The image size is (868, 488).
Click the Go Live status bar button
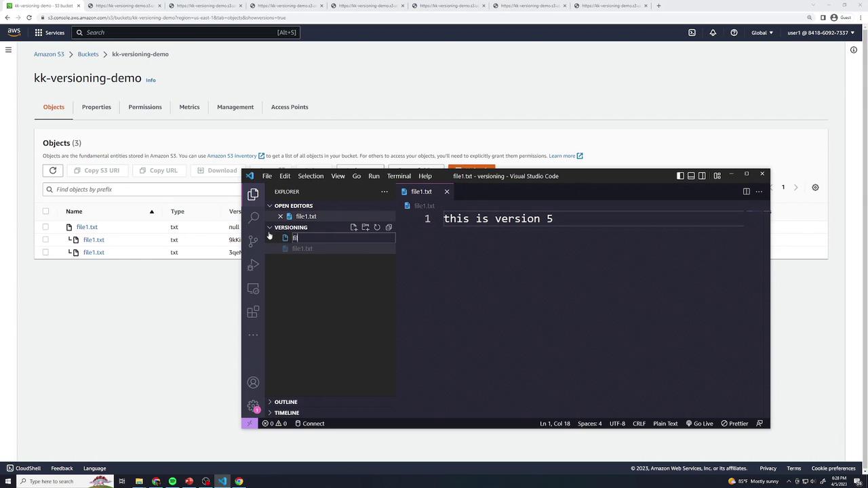699,424
